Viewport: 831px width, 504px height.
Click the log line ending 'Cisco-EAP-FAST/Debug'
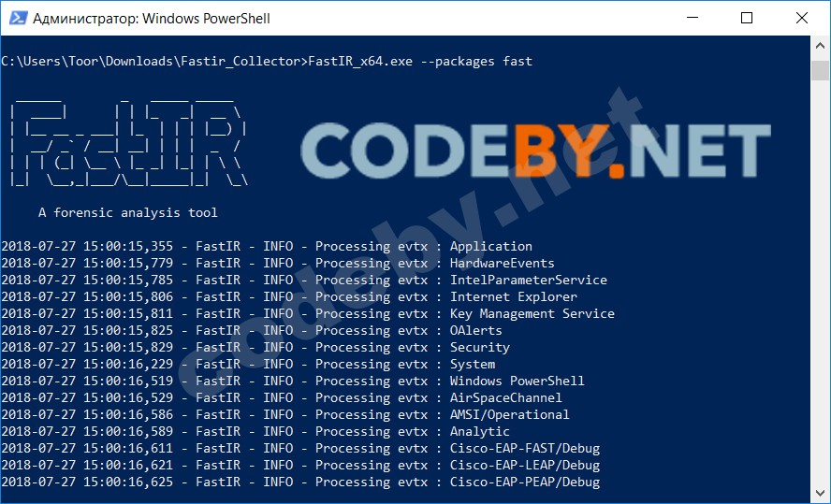[300, 449]
